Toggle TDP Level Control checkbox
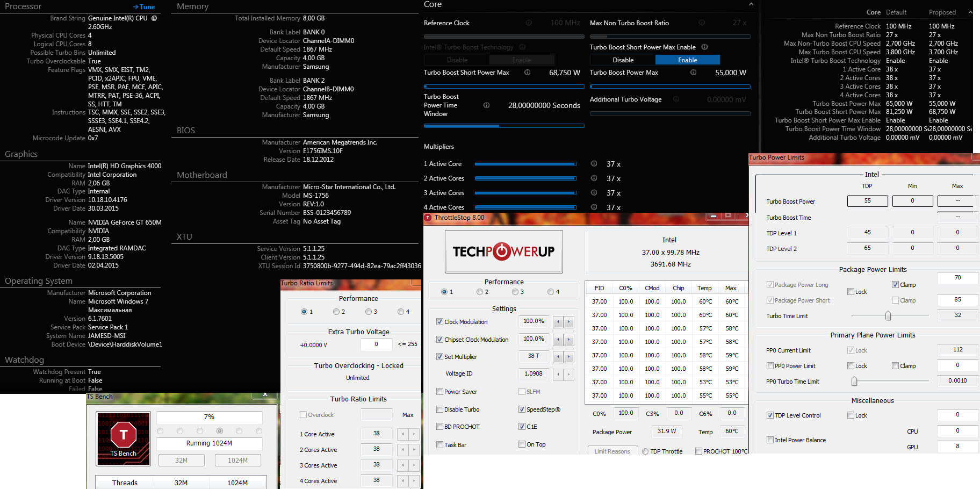Image resolution: width=980 pixels, height=489 pixels. point(770,415)
